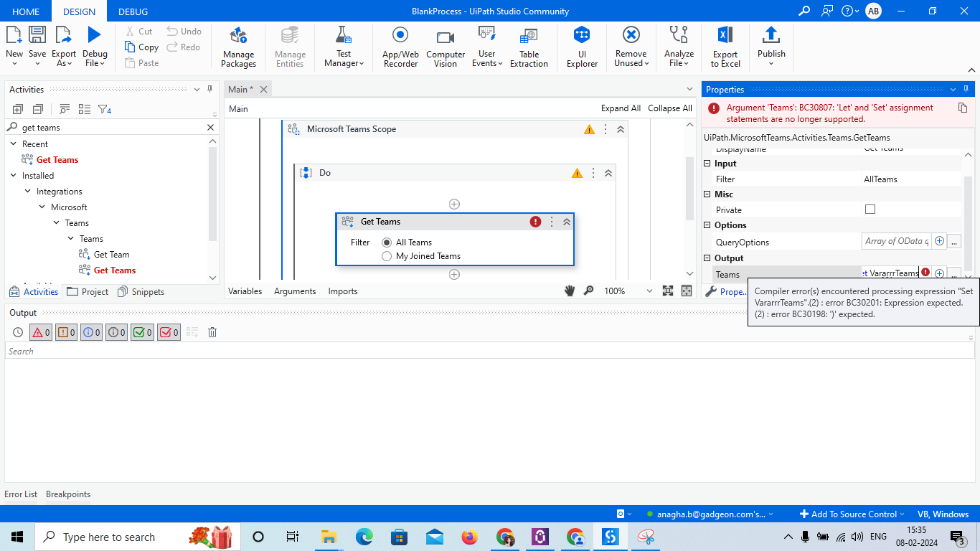980x551 pixels.
Task: Open the Error List tab
Action: point(21,494)
